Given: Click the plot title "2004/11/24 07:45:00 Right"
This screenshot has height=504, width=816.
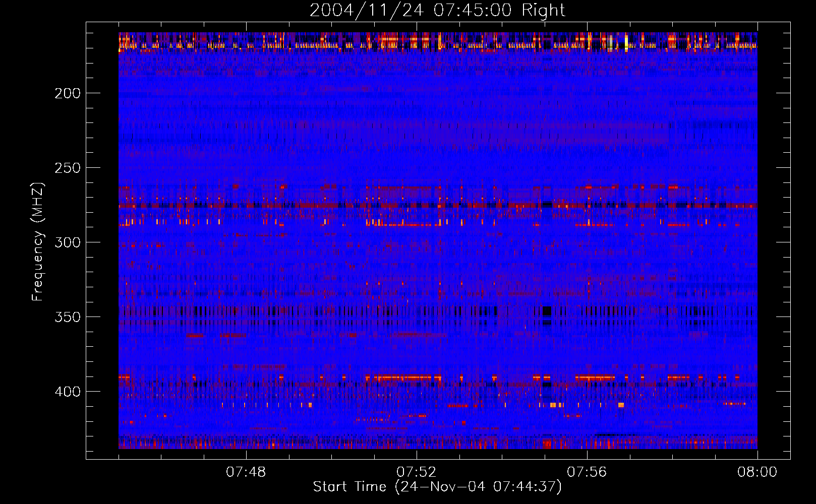Looking at the screenshot, I should click(437, 10).
